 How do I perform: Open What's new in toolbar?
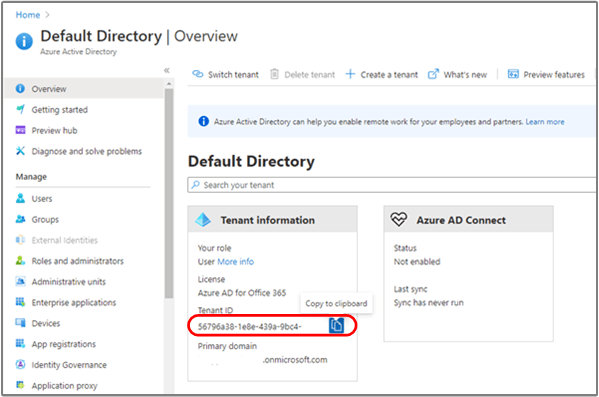(457, 75)
